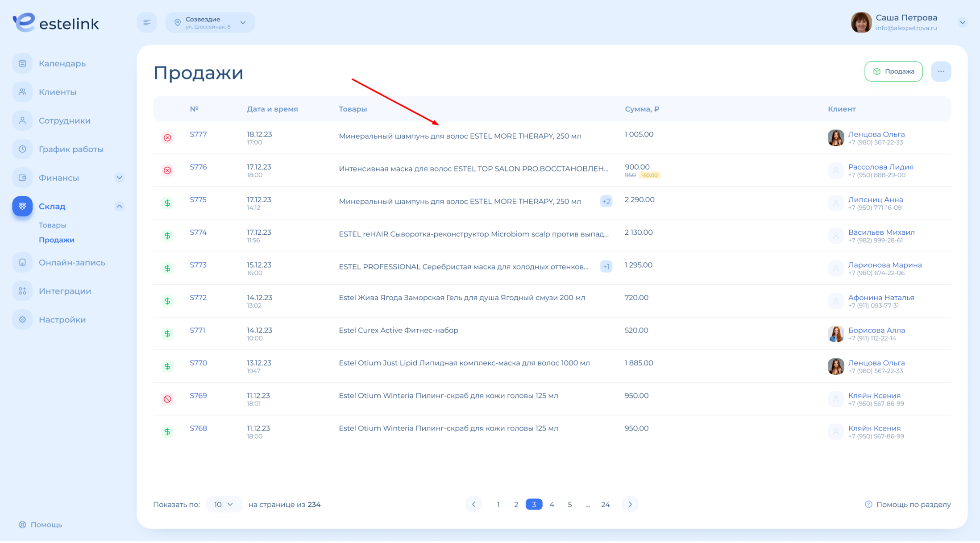Click paid dollar icon of sale S774
Screen dimensions: 980x543
167,236
